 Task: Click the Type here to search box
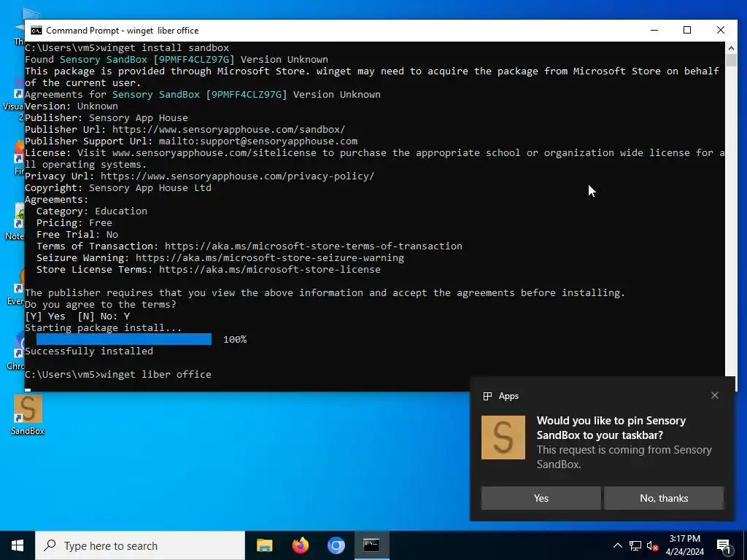coord(140,545)
